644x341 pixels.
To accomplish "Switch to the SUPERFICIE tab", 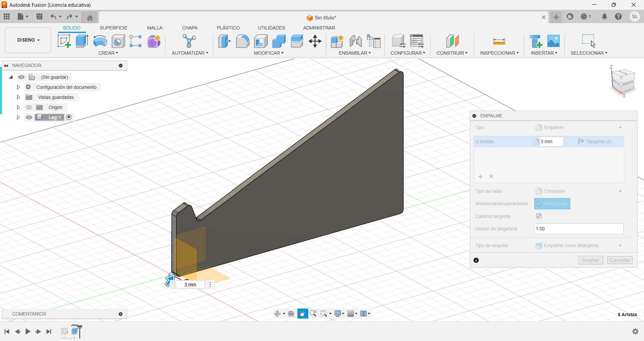I will [x=113, y=28].
